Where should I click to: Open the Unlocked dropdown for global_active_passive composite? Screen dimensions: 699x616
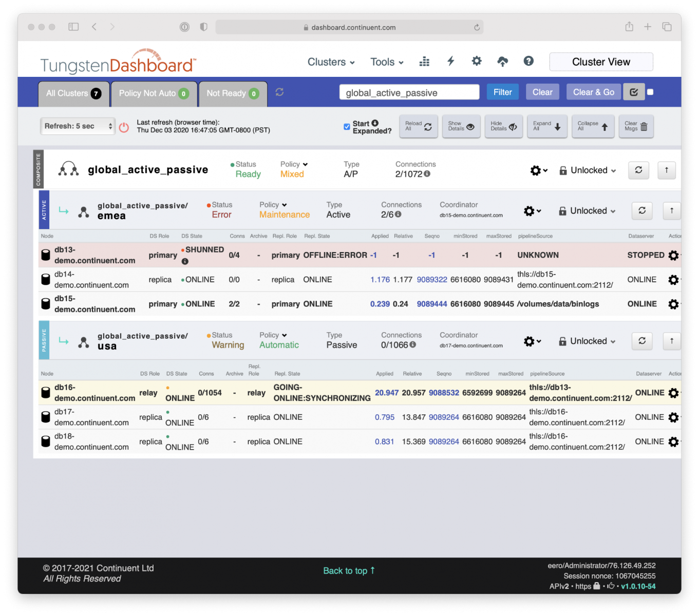pyautogui.click(x=588, y=170)
